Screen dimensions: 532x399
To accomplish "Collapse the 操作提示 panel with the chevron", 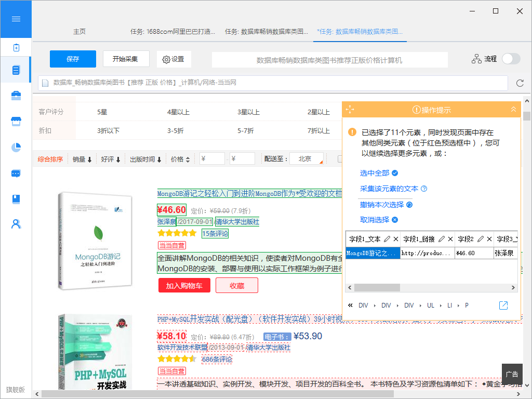I will point(513,109).
